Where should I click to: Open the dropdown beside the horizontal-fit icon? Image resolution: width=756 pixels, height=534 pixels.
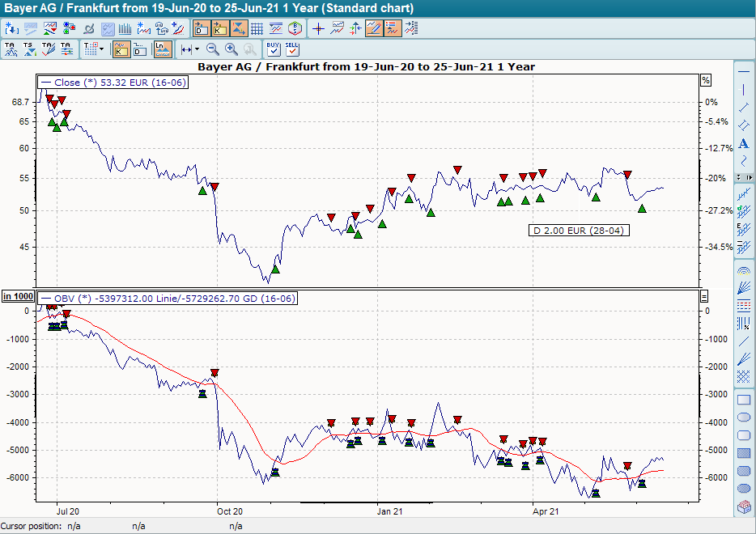coord(198,49)
